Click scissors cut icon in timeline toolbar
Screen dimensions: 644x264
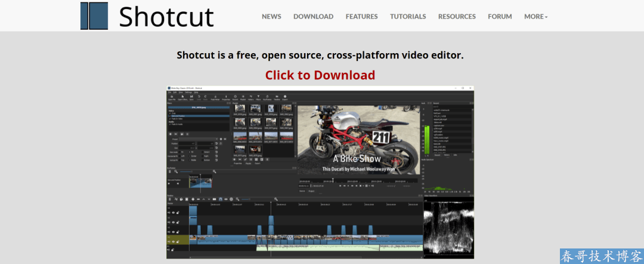click(176, 199)
